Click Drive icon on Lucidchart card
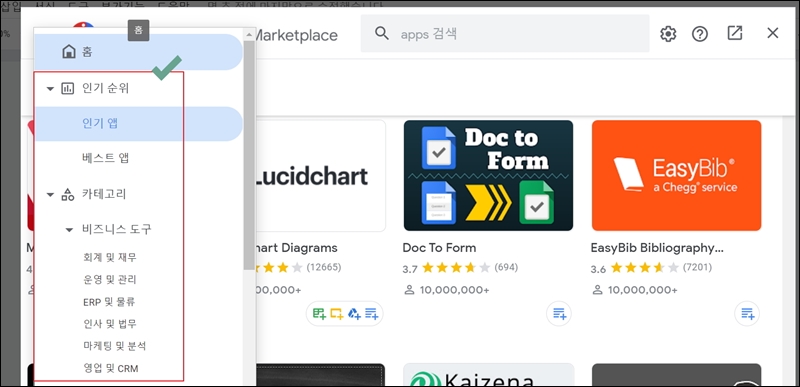This screenshot has height=387, width=800. click(354, 314)
